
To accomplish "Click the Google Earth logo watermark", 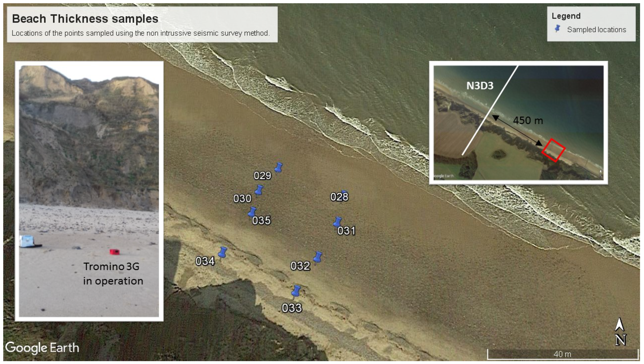I will 42,348.
